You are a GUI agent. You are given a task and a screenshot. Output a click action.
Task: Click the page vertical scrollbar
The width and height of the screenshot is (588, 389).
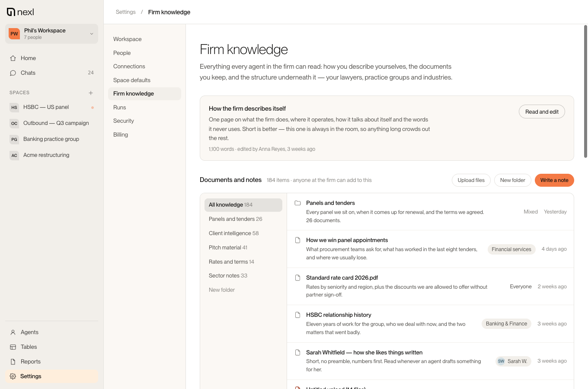pos(585,92)
